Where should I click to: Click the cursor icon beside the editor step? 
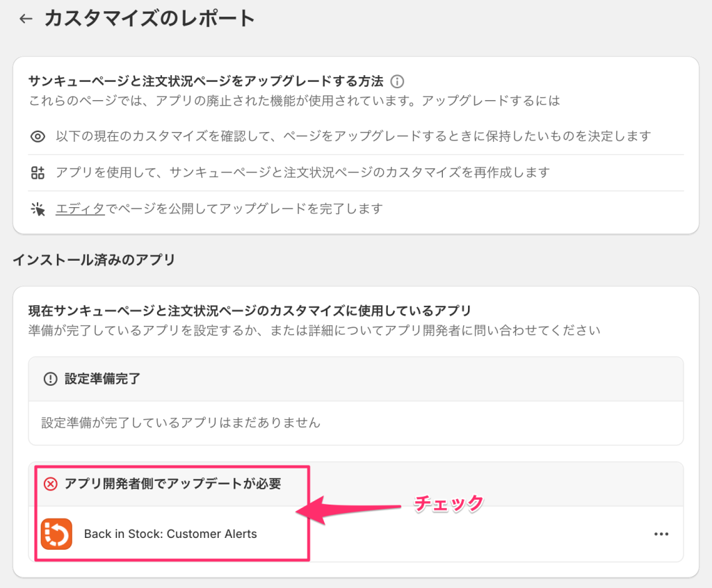pos(37,208)
